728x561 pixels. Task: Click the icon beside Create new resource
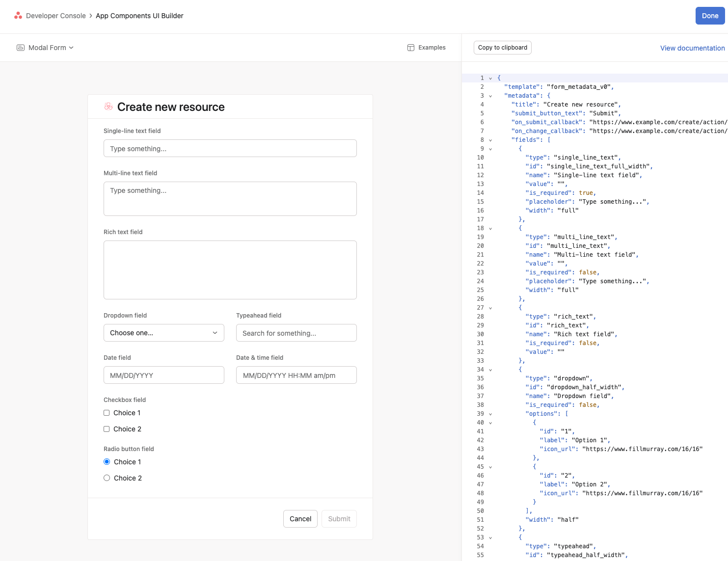pos(108,107)
